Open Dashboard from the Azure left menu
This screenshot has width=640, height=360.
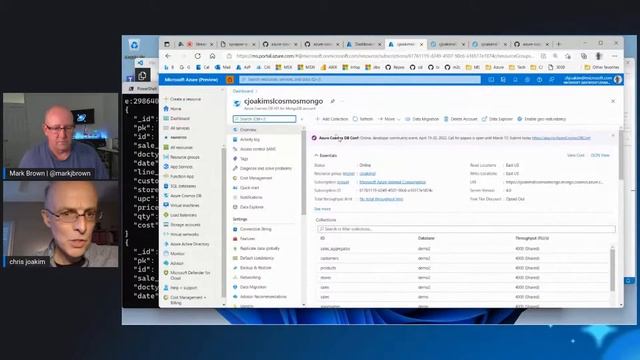point(180,118)
